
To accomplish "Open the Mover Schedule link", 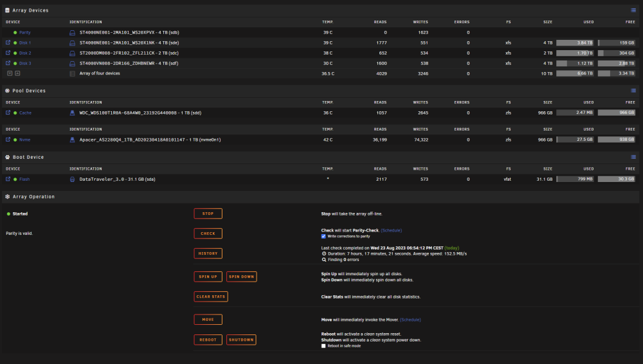I will coord(410,320).
